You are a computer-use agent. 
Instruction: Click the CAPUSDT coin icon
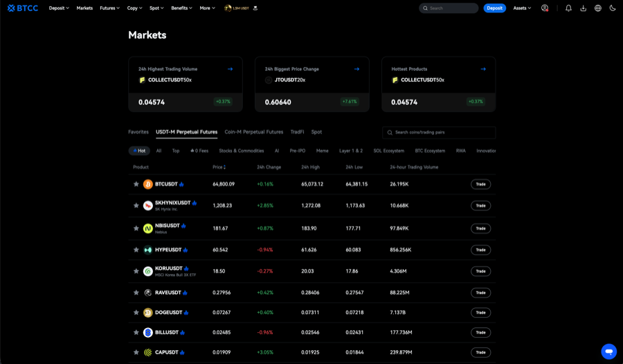(x=148, y=352)
